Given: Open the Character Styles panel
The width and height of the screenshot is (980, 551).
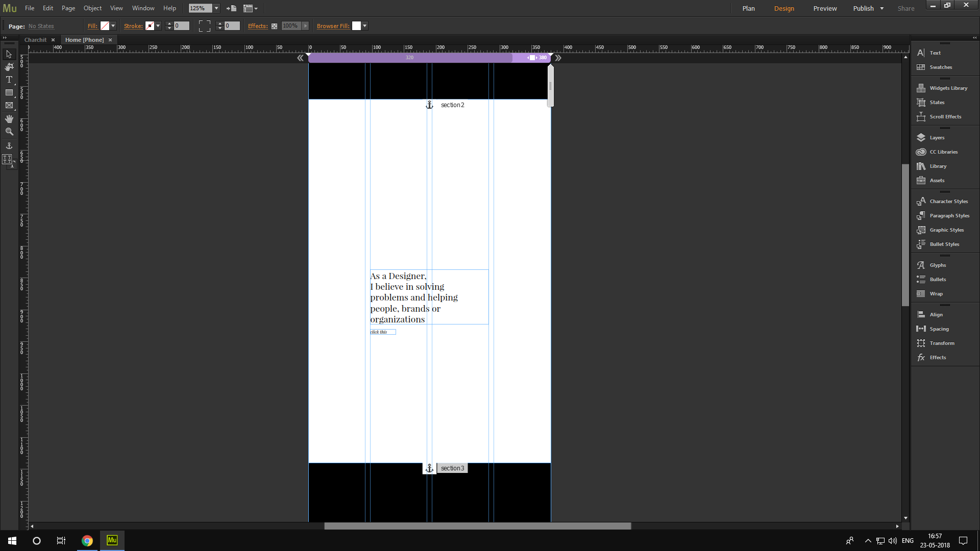Looking at the screenshot, I should (x=948, y=201).
